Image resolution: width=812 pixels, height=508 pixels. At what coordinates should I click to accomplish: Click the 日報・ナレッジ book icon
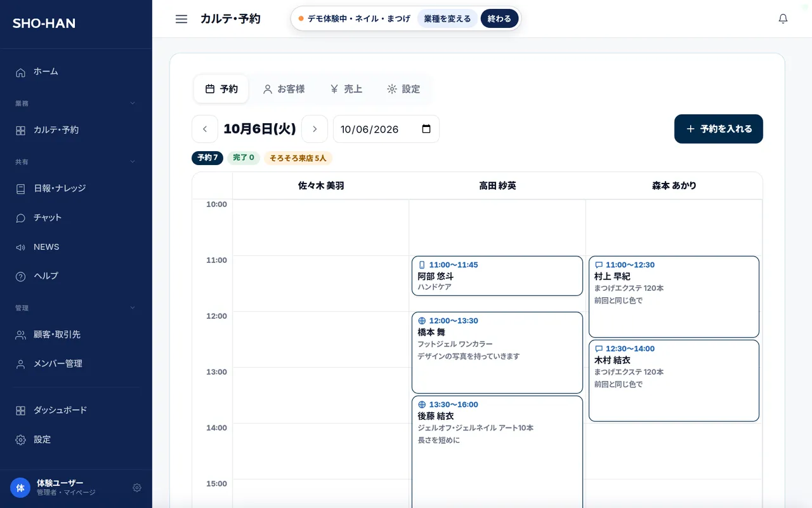tap(20, 189)
